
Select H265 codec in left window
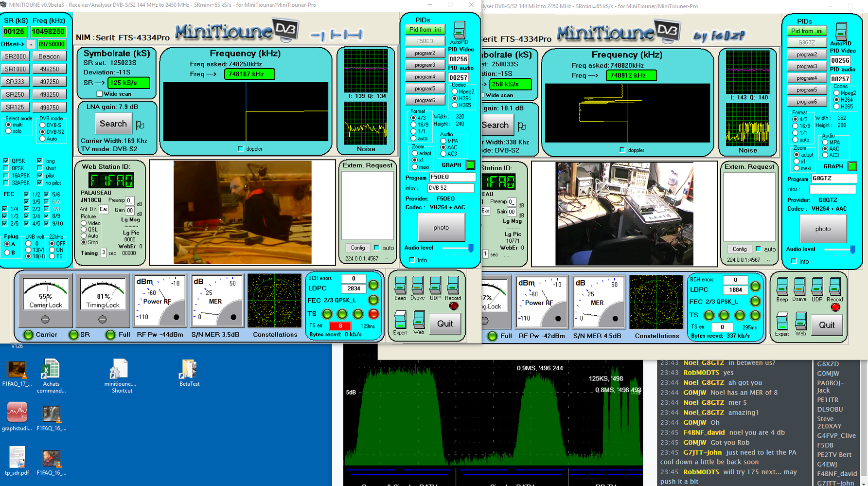(x=455, y=105)
